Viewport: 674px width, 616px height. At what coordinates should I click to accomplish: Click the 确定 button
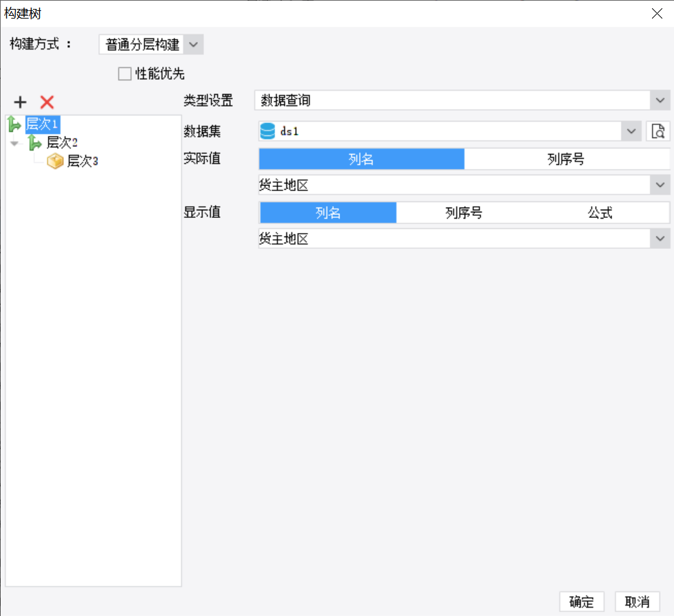(x=581, y=602)
